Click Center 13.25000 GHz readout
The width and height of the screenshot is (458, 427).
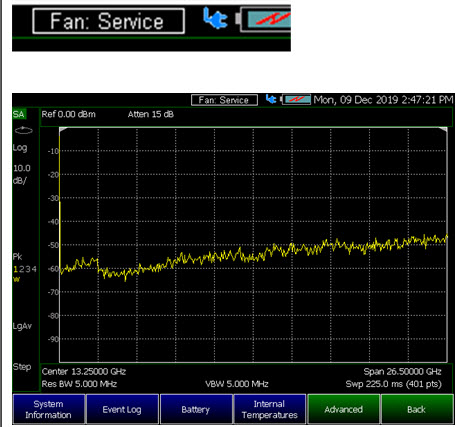point(84,371)
